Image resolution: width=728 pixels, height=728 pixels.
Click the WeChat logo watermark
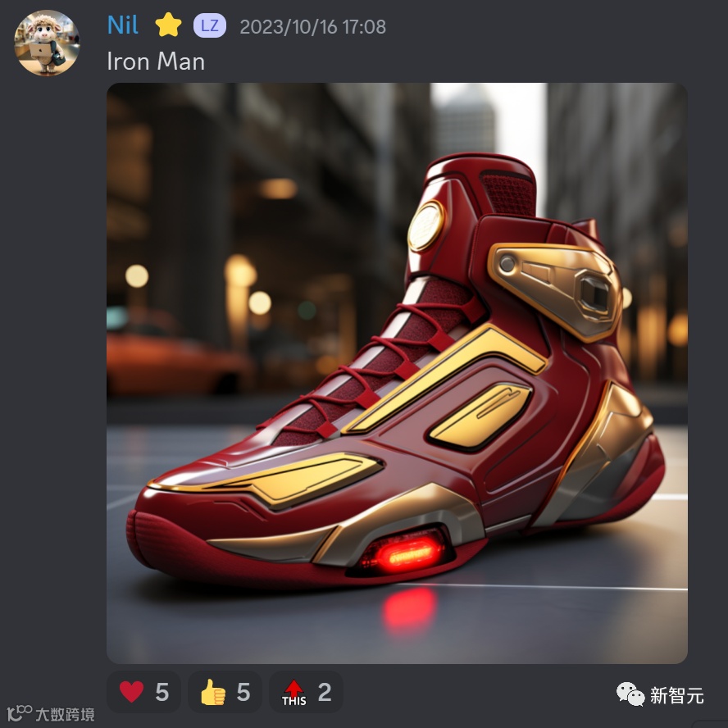click(x=630, y=694)
